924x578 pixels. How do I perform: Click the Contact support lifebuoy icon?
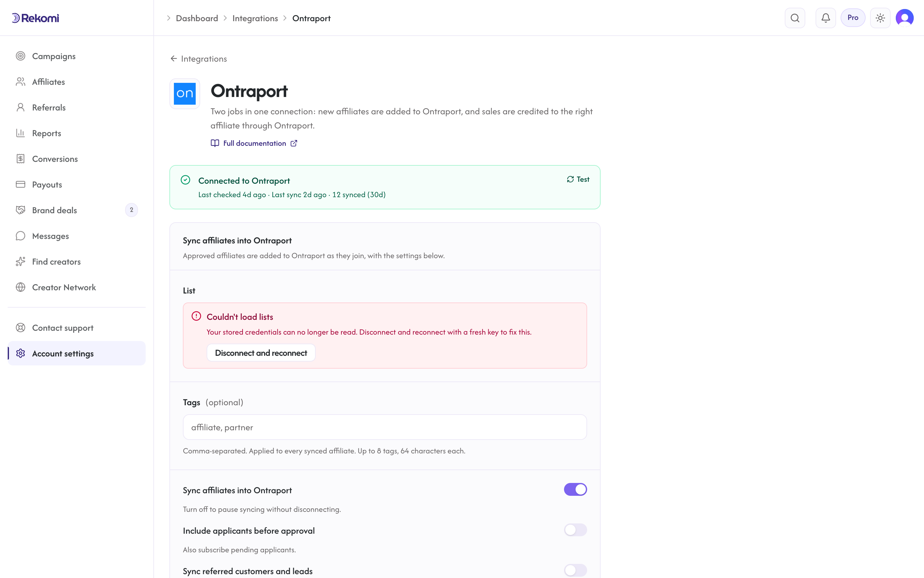click(x=21, y=328)
